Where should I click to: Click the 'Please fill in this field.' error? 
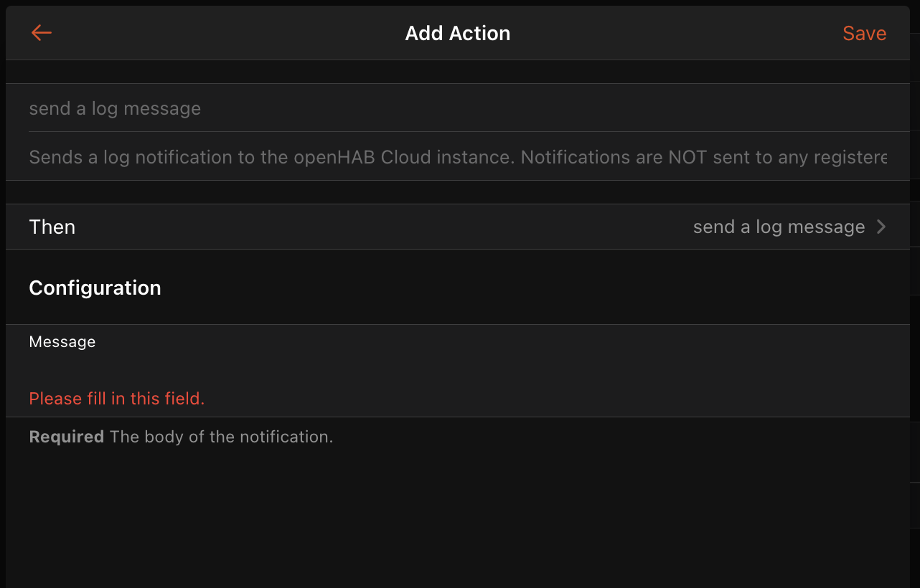click(117, 399)
